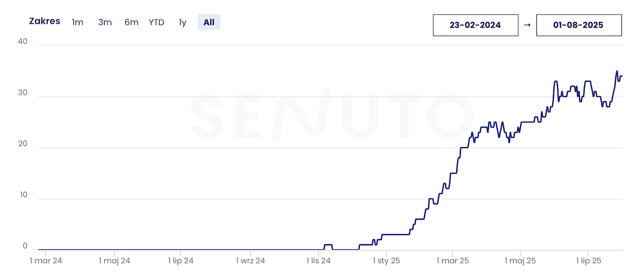
Task: Click the '1 mar 24' axis label
Action: tap(46, 261)
